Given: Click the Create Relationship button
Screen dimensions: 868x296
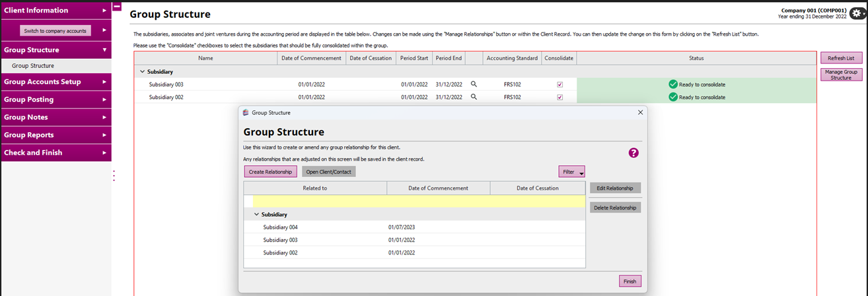Looking at the screenshot, I should pyautogui.click(x=270, y=172).
